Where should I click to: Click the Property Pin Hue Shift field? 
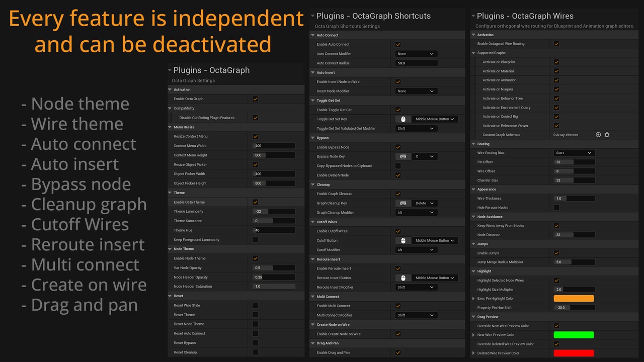tap(574, 308)
